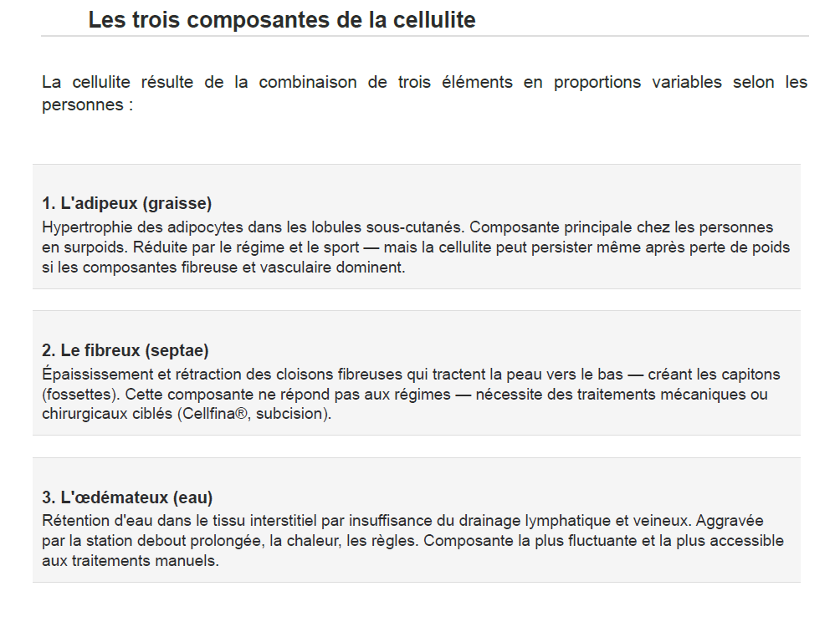Select the "1. L'adipeux (graisse)" heading
This screenshot has width=840, height=622.
(127, 203)
